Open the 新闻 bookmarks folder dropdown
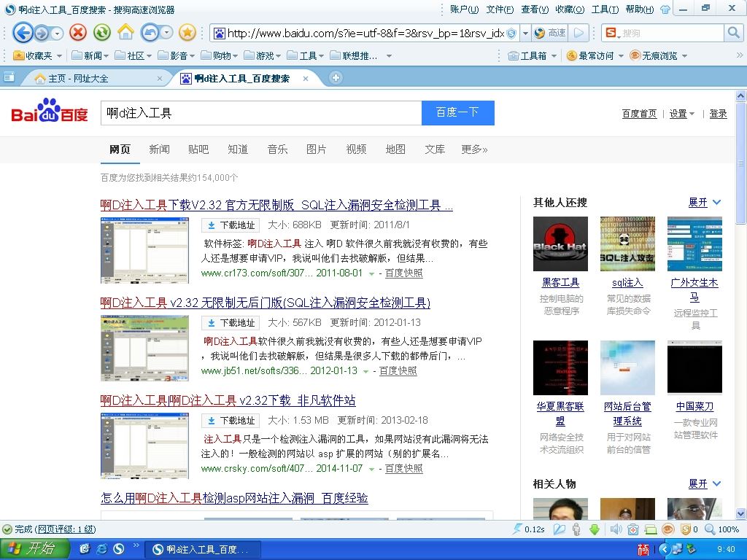 (90, 55)
